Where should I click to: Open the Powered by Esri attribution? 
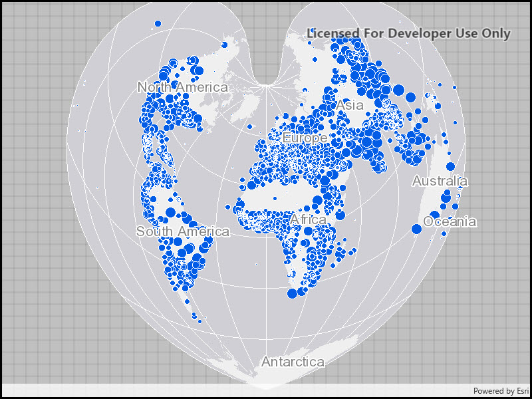click(x=501, y=391)
